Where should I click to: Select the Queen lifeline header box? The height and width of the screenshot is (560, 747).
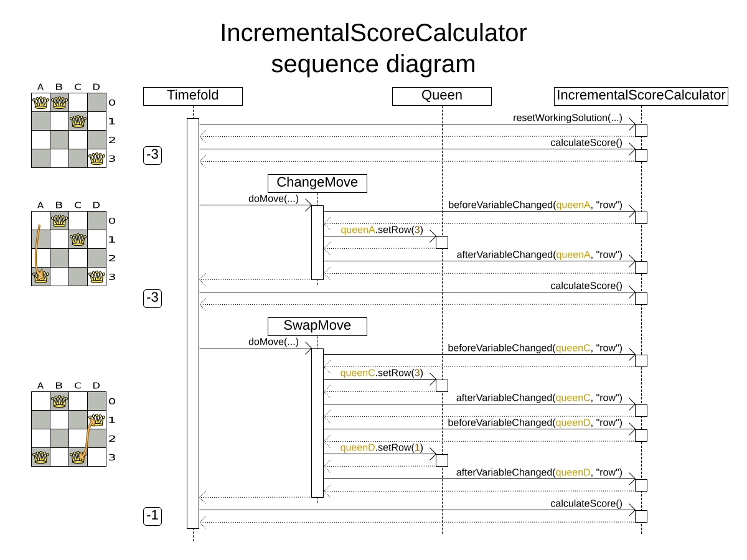442,96
